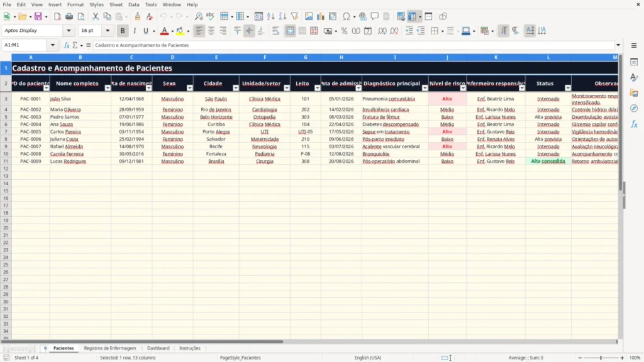Expand the formula bar

[x=618, y=45]
